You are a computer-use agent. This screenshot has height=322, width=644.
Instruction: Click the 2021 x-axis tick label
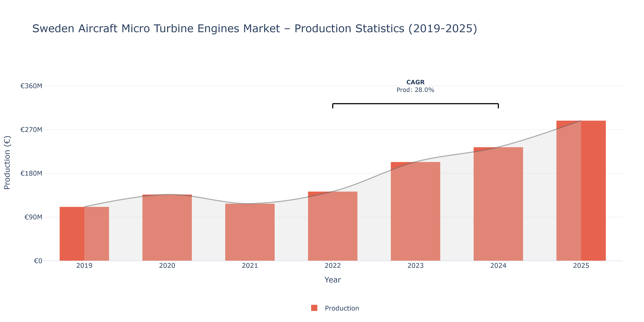tap(250, 266)
